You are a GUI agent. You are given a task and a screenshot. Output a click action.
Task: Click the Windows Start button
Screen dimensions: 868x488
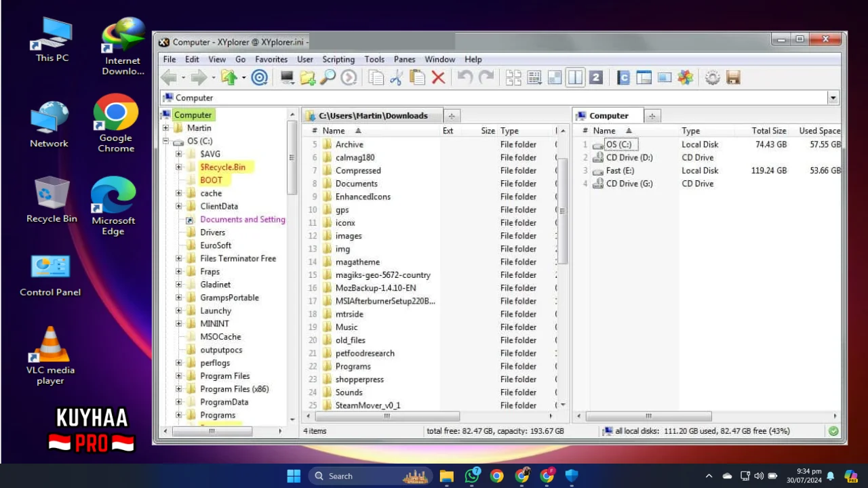pyautogui.click(x=294, y=476)
